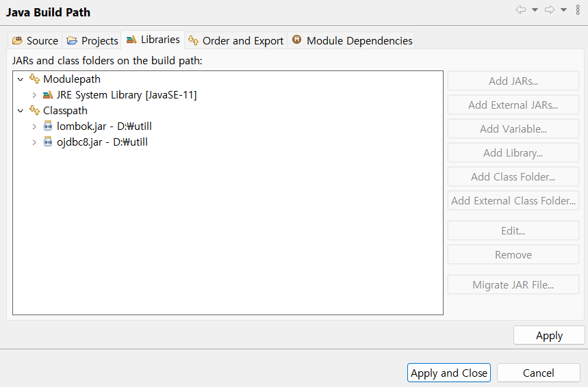Image resolution: width=588 pixels, height=387 pixels.
Task: Click the Order and Export tab icon
Action: point(193,40)
